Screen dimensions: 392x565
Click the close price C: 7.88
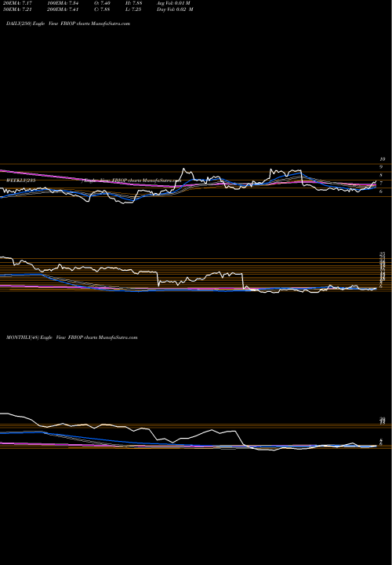(103, 9)
